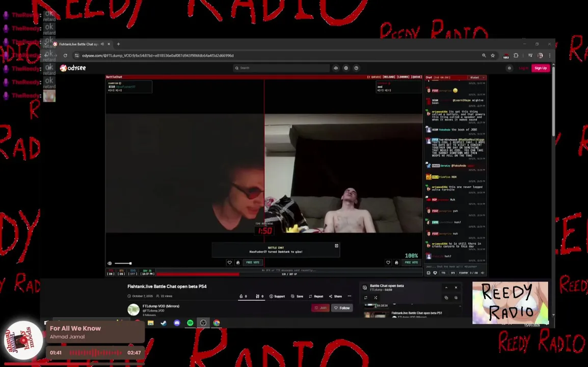Open header settings gear left of Log In
This screenshot has width=588, height=367.
point(509,68)
